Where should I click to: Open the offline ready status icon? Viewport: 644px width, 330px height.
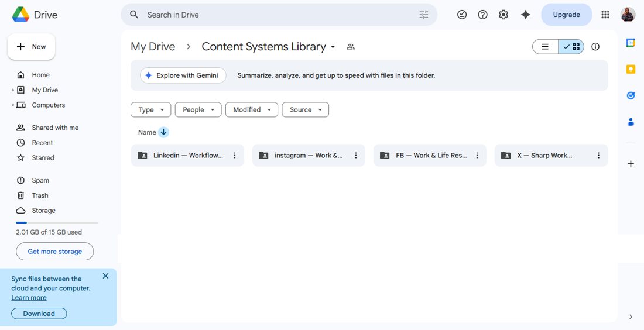pyautogui.click(x=462, y=15)
